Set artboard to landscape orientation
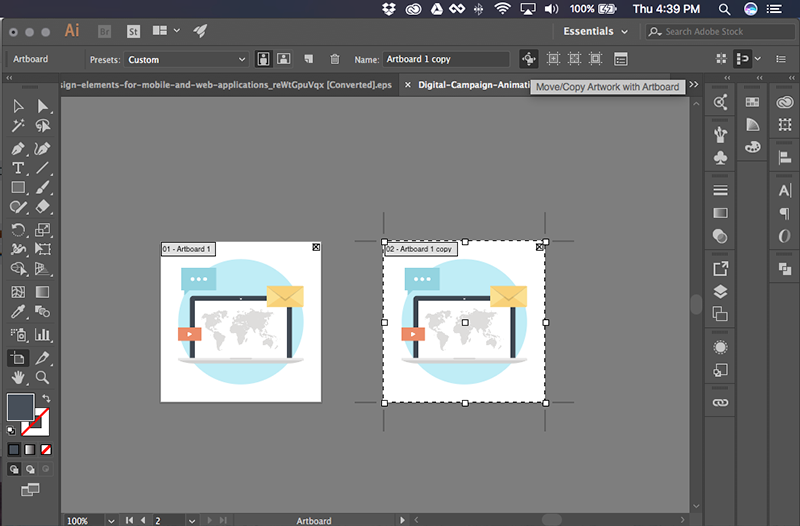This screenshot has height=526, width=800. [x=284, y=59]
